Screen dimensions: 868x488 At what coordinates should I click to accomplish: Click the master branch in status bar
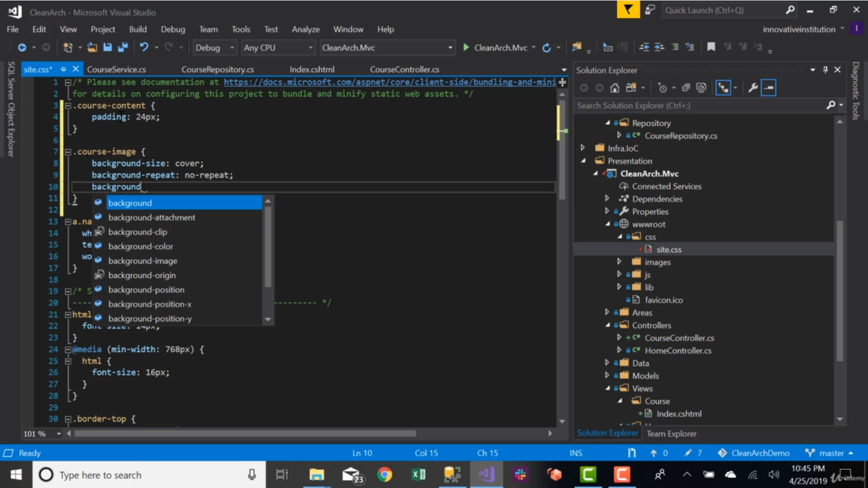click(830, 453)
